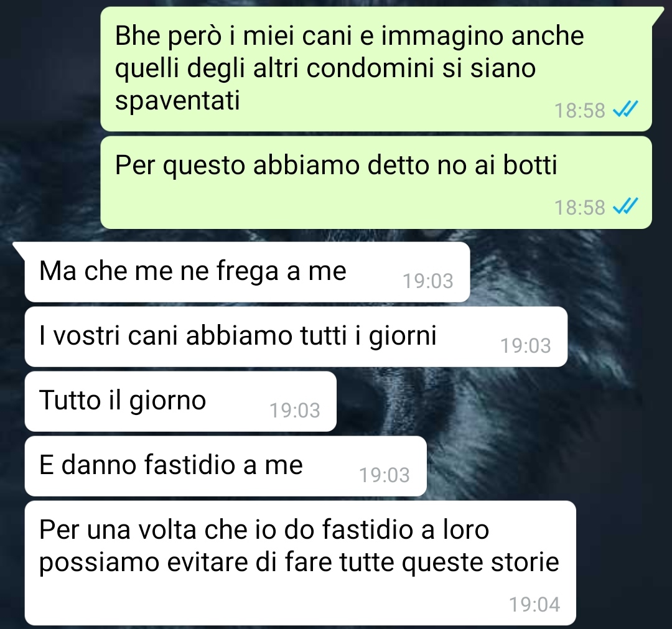
Task: Tap the 19:03 timestamp beside 'Ma che me ne frega'
Action: (428, 281)
